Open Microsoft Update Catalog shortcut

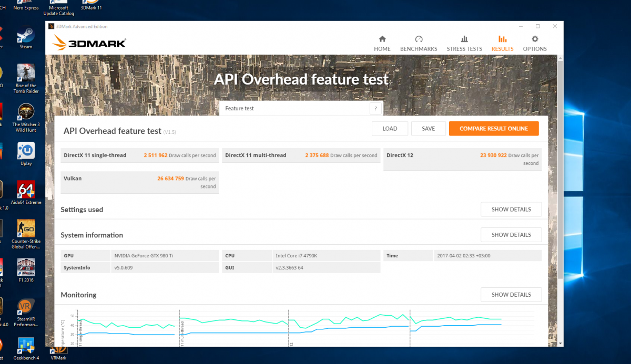[58, 8]
